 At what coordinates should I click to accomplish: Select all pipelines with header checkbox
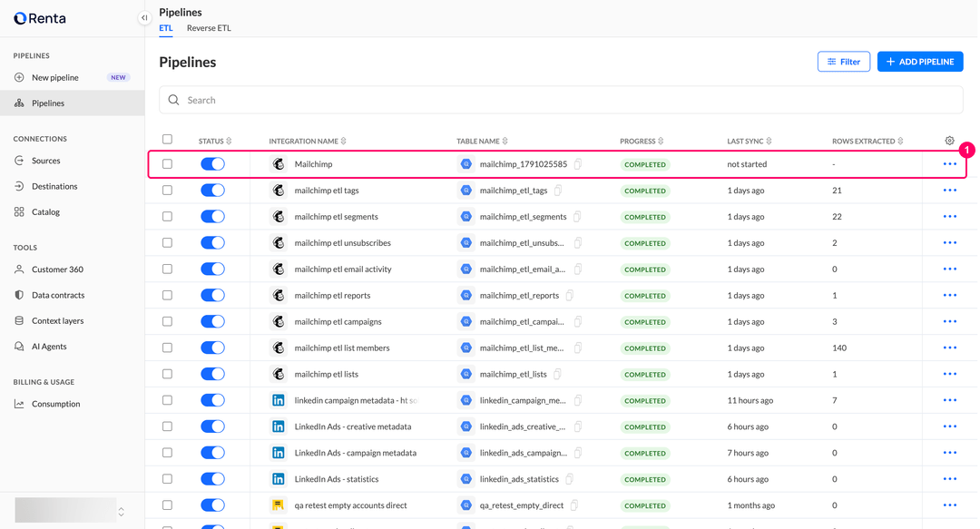coord(167,140)
